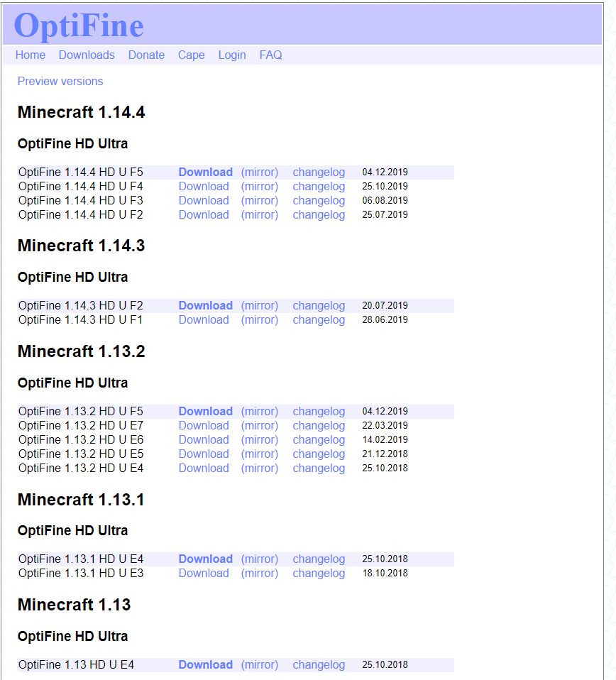Open mirror for OptiFine 1.14.3 HD U F2
The image size is (616, 680).
[260, 306]
